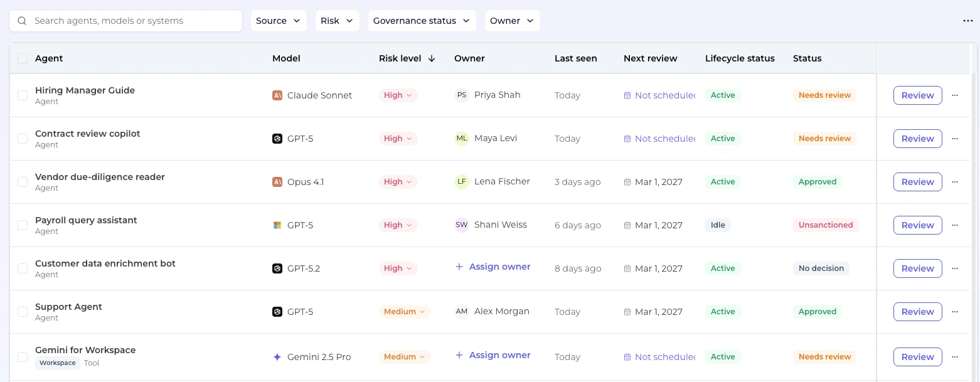
Task: Click the No decision status badge
Action: (821, 268)
